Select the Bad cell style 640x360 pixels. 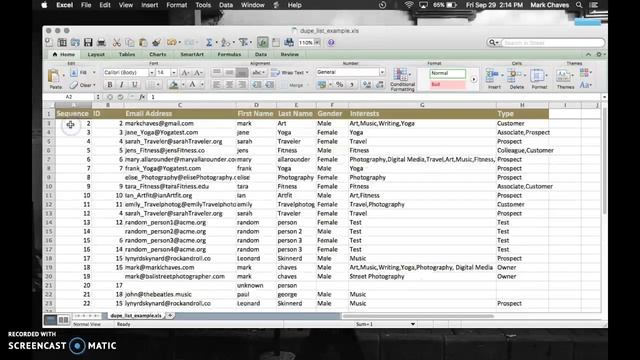(447, 84)
